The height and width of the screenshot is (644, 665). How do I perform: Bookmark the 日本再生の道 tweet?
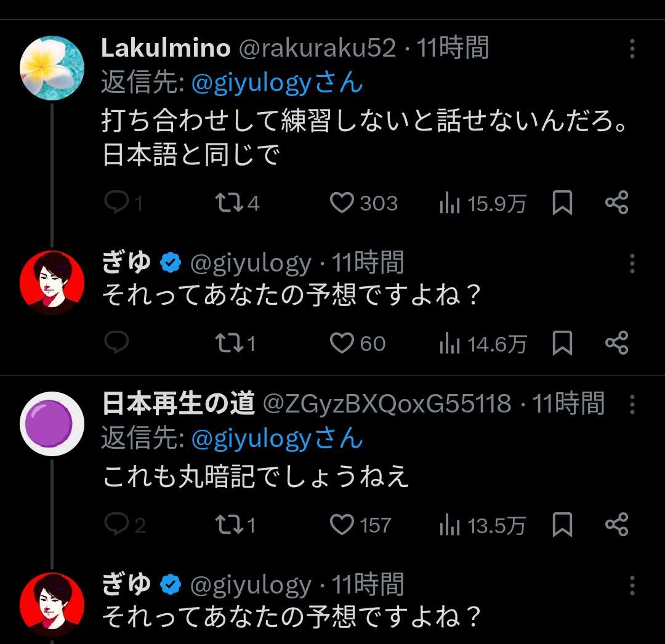pyautogui.click(x=562, y=525)
